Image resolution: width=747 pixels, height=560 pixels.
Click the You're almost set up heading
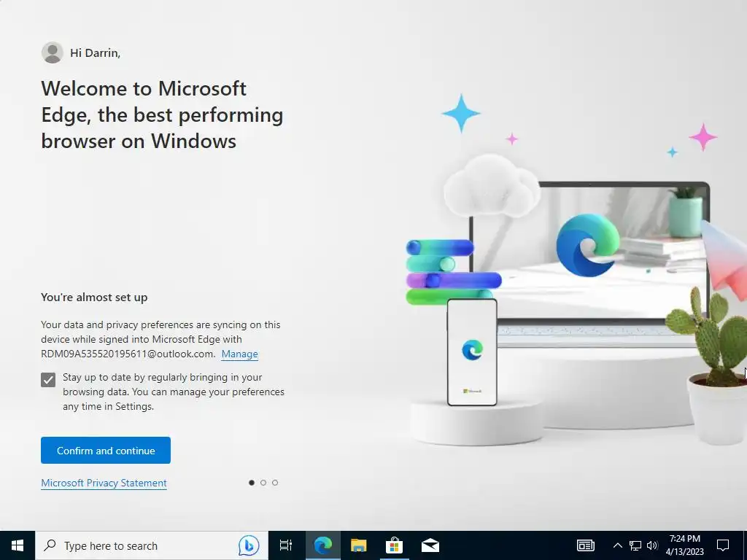[94, 297]
